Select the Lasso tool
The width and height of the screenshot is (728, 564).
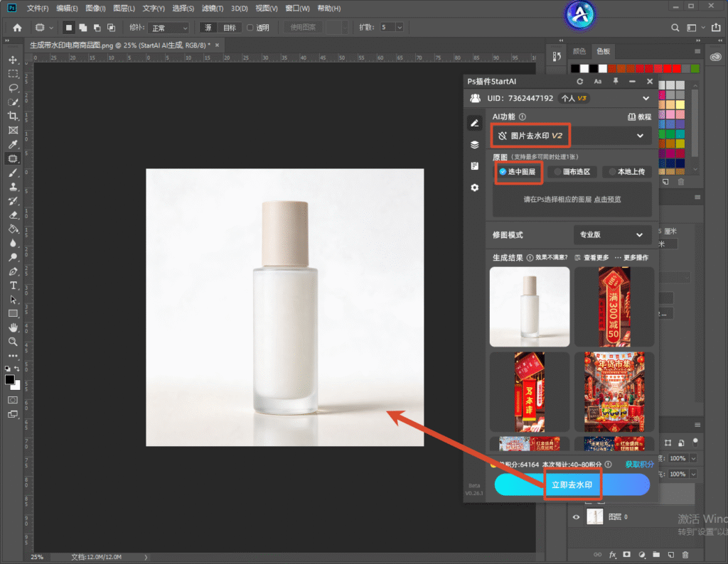coord(13,87)
